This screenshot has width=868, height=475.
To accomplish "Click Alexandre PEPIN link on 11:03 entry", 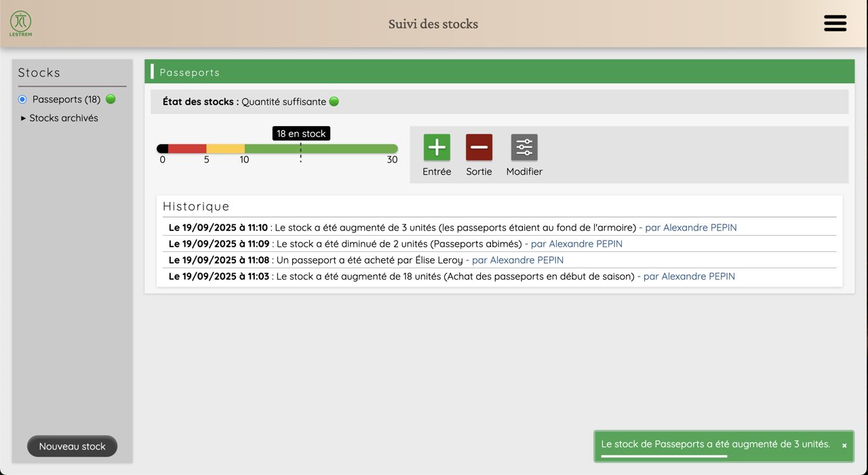I will (688, 276).
